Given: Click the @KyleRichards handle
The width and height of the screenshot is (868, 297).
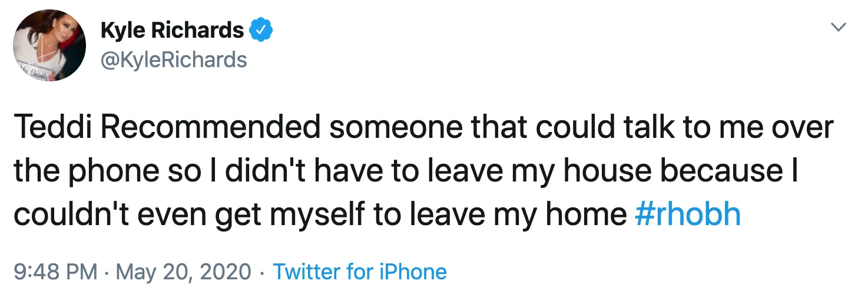Looking at the screenshot, I should [174, 60].
